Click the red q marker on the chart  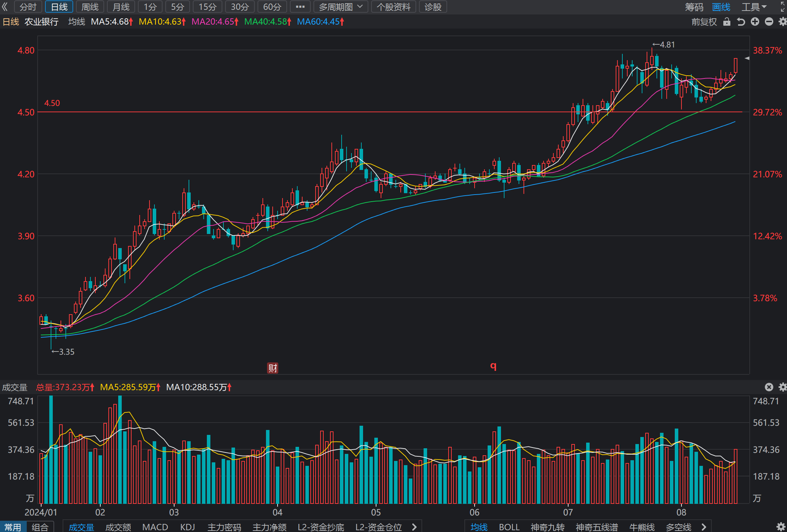[x=493, y=366]
